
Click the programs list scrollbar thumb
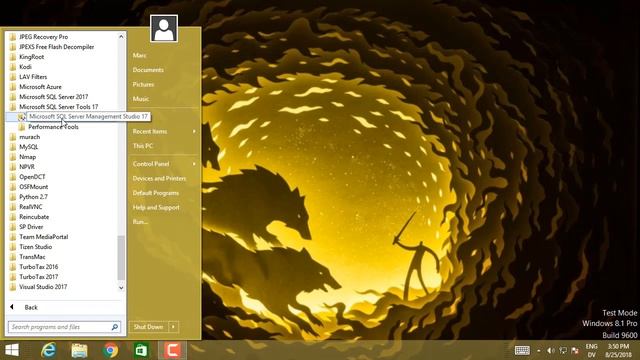121,258
